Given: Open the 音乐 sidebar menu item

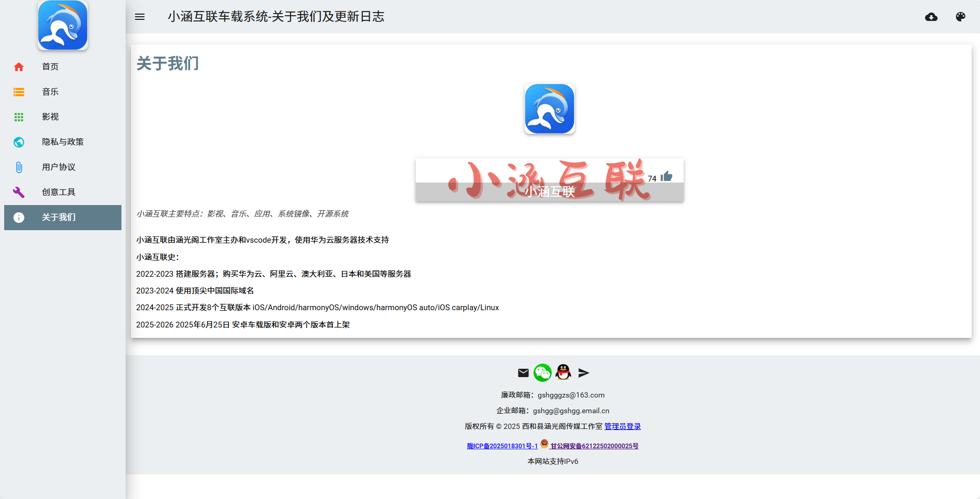Looking at the screenshot, I should 50,92.
